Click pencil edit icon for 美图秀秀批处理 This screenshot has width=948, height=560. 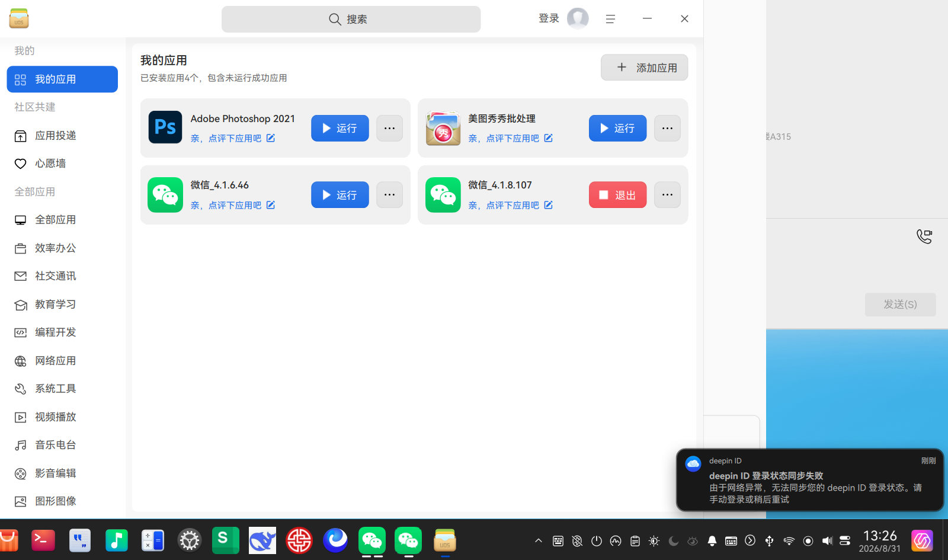(549, 138)
